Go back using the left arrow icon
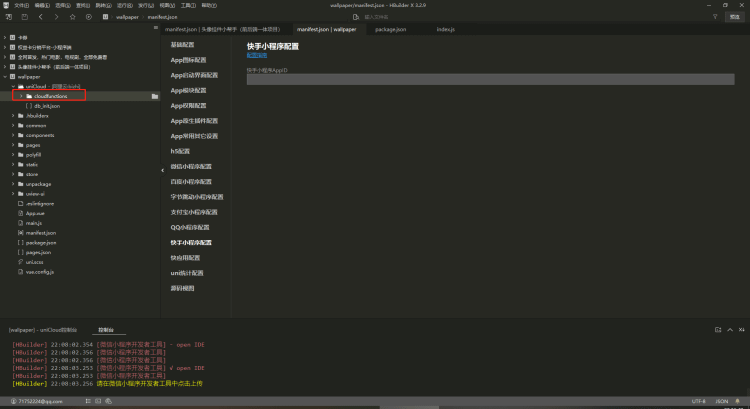The height and width of the screenshot is (409, 750). [x=41, y=17]
